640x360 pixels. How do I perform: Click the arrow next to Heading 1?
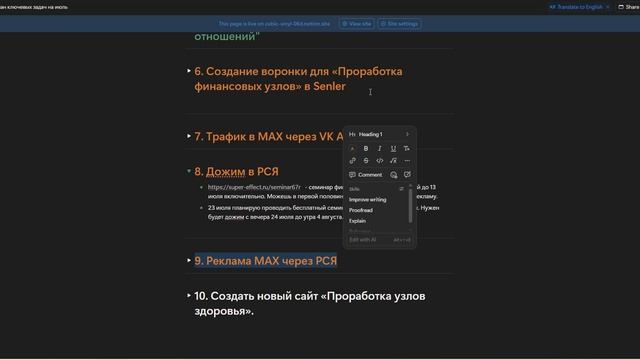pyautogui.click(x=407, y=134)
